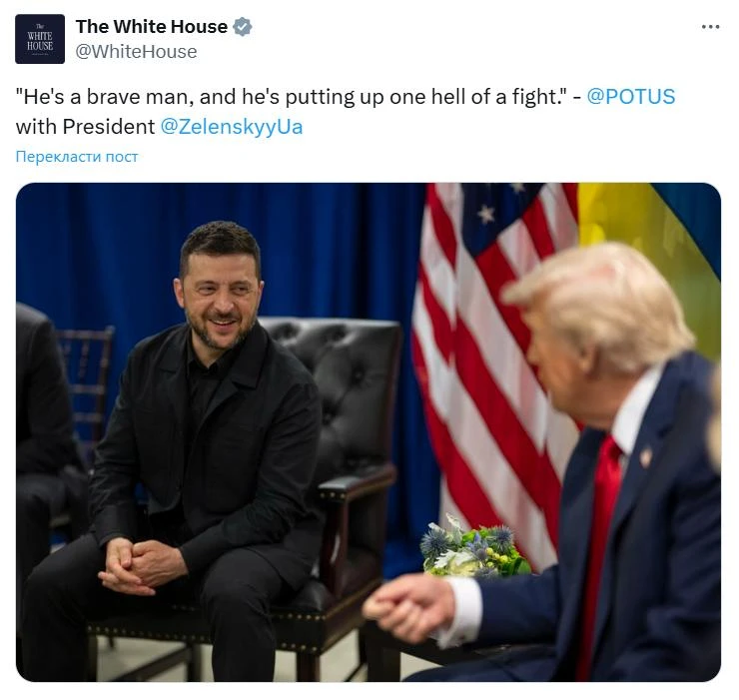Visit the @ZelenskyyUa mention link

(x=232, y=127)
